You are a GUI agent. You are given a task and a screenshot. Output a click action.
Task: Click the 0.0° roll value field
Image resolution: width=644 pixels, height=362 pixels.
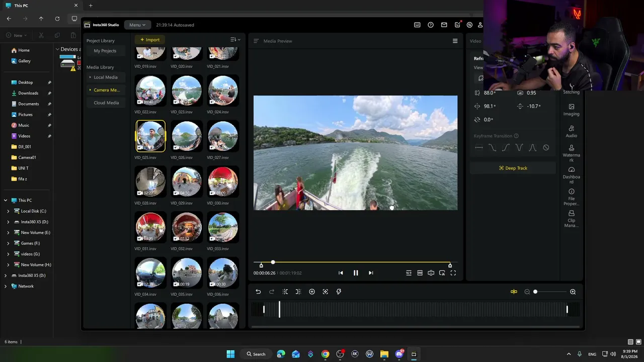click(x=488, y=120)
